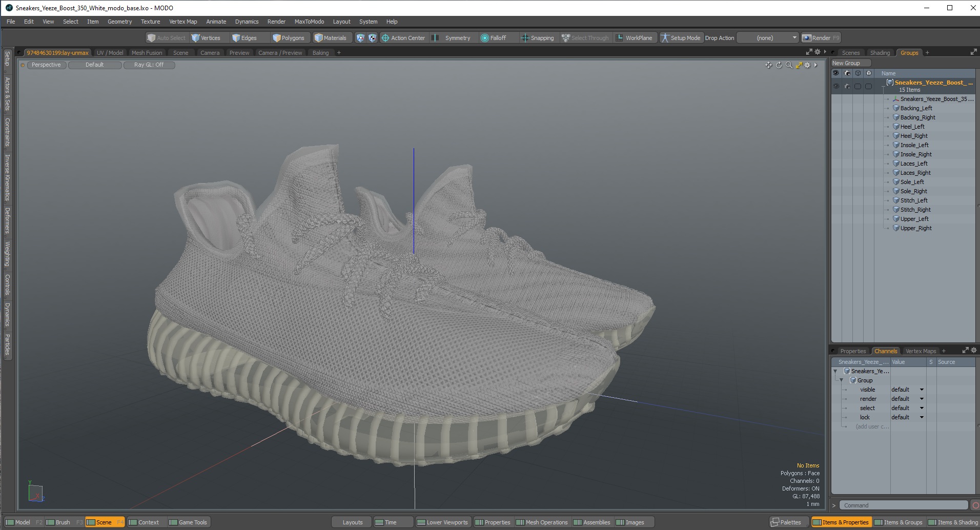Open the Deformers vertical sidebar tab

[x=7, y=220]
